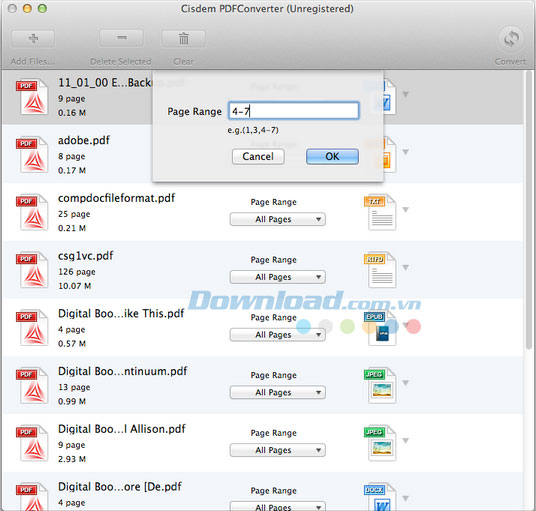536x511 pixels.
Task: Click the "10.07 M" size text
Action: 75,286
